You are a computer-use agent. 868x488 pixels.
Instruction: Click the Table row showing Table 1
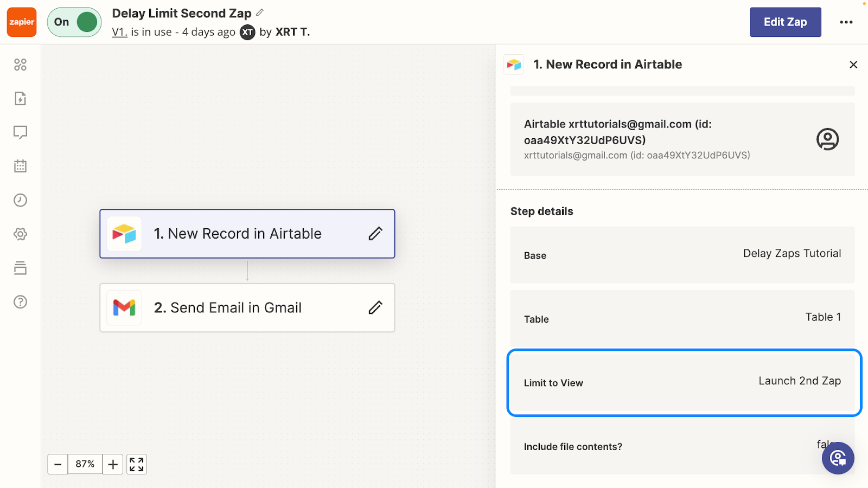coord(682,318)
